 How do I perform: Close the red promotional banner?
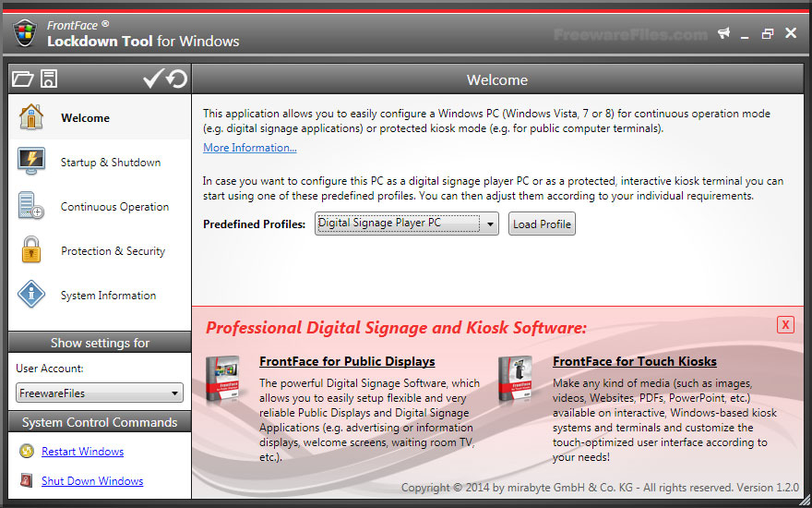click(x=785, y=324)
